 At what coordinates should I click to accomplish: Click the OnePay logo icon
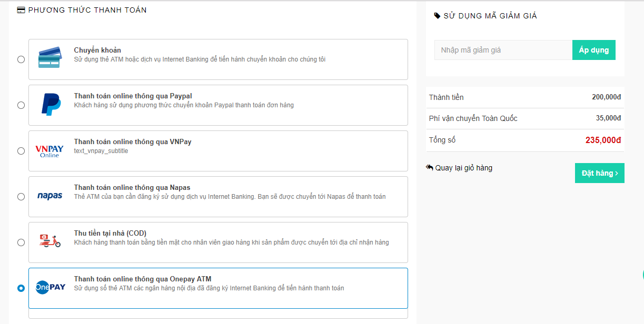click(x=50, y=287)
